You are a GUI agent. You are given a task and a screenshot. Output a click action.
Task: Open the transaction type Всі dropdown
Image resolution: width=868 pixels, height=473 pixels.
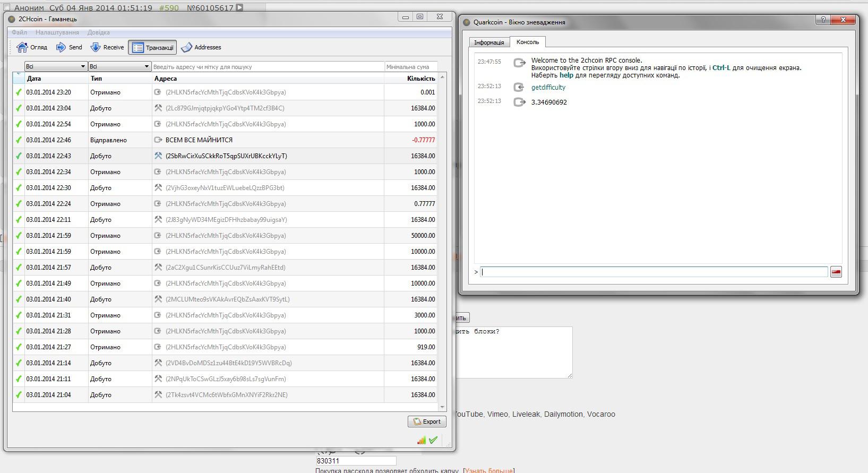tap(119, 66)
